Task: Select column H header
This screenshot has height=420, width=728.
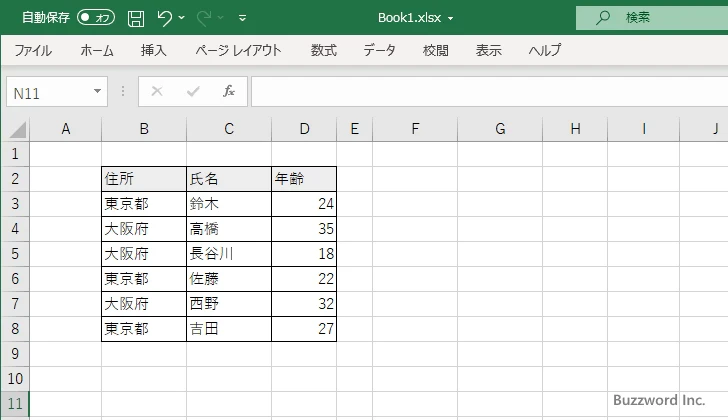Action: (575, 129)
